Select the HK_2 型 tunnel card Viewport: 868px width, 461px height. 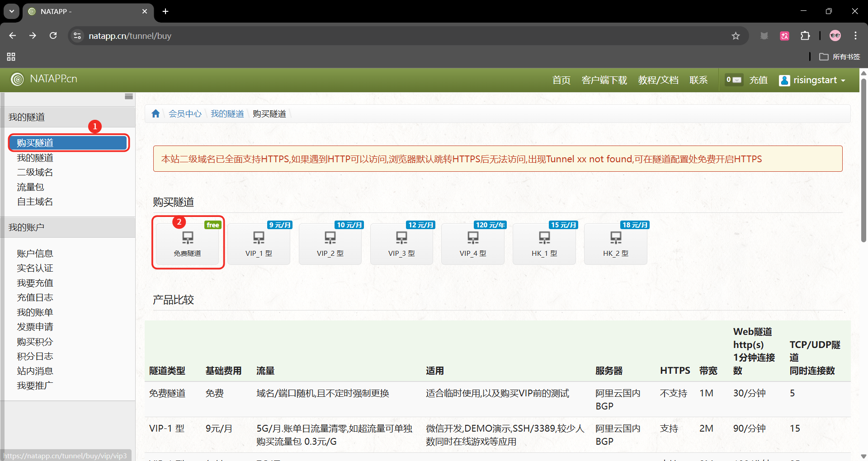[x=616, y=244]
